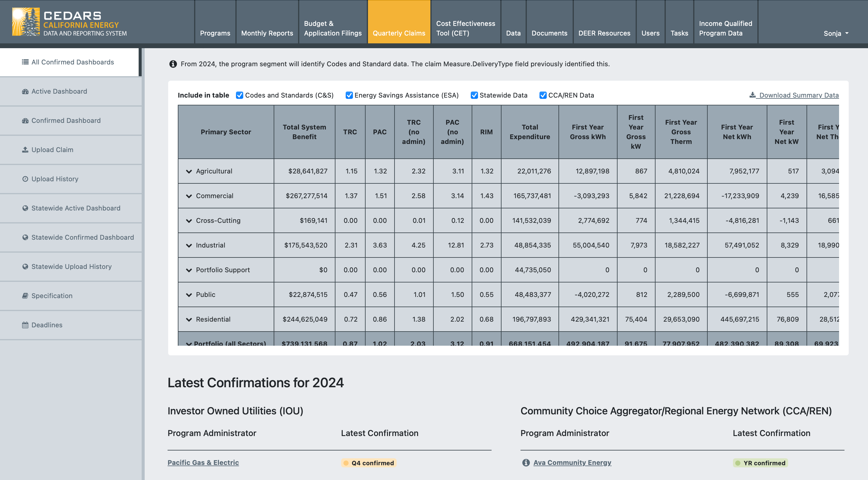868x480 pixels.
Task: Click the Specification book icon
Action: [x=25, y=295]
